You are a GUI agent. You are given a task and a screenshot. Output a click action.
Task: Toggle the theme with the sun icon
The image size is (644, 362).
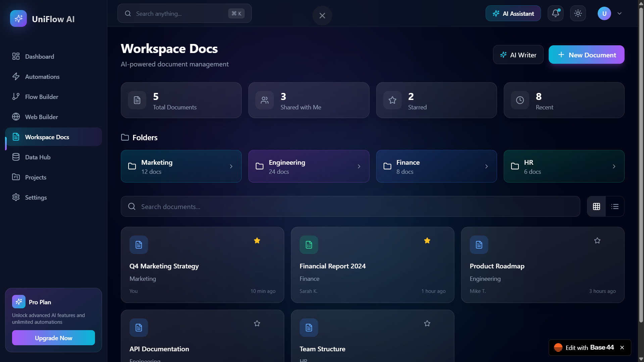(578, 13)
